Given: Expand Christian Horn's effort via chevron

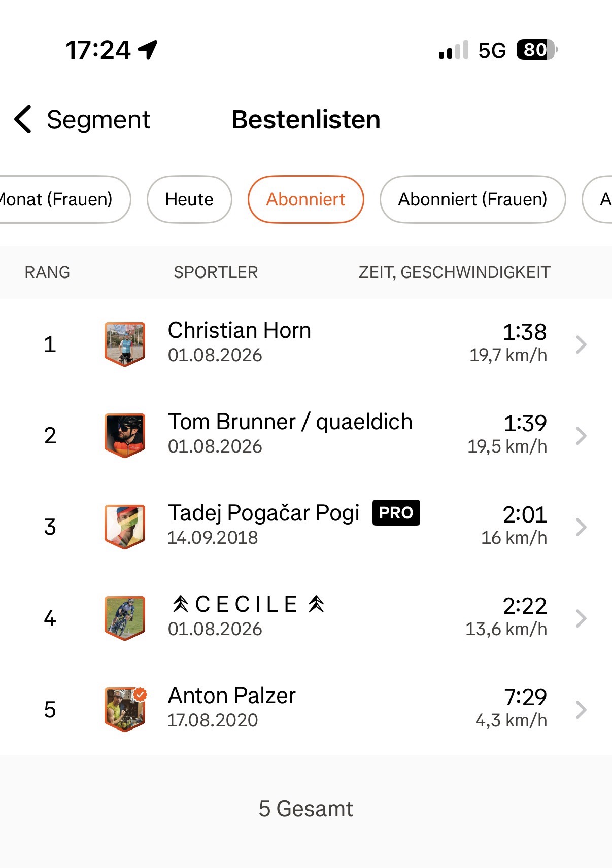Looking at the screenshot, I should 581,344.
